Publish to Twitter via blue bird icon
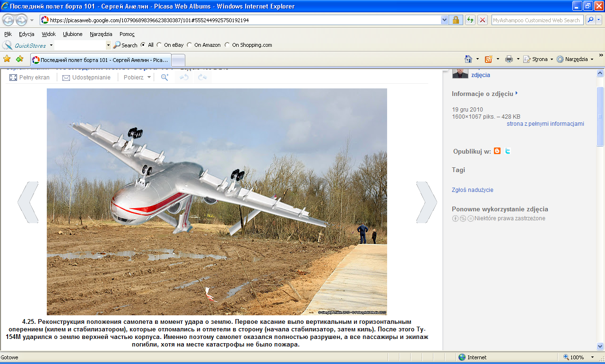The image size is (605, 364). click(508, 151)
